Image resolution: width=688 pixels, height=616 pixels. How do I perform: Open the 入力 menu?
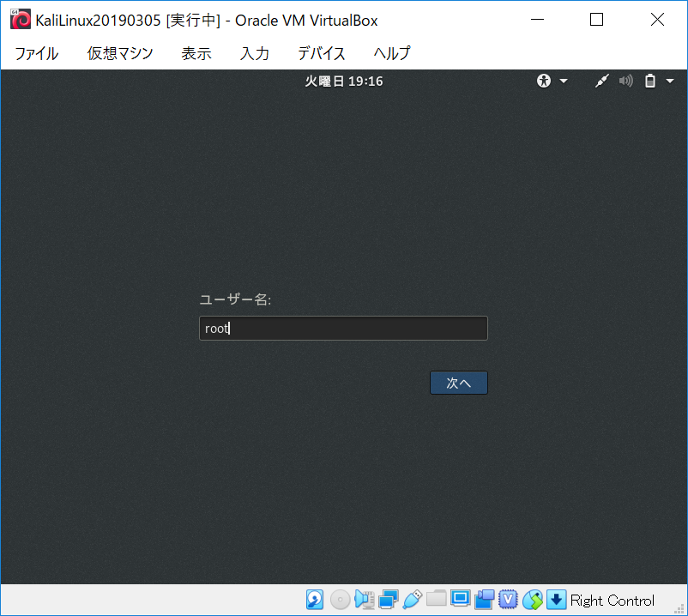coord(255,53)
